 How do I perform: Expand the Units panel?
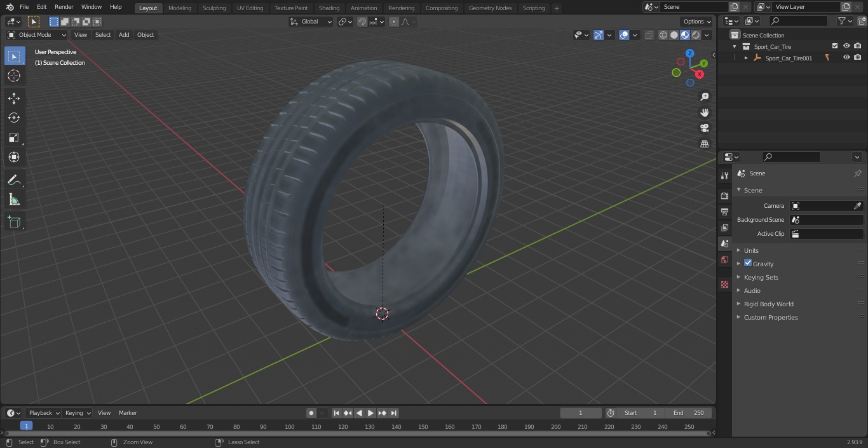click(x=751, y=250)
